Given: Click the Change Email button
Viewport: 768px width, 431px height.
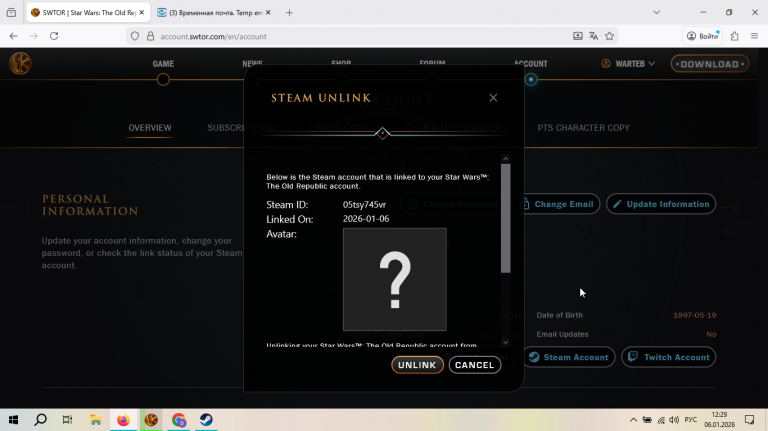Looking at the screenshot, I should (x=559, y=204).
